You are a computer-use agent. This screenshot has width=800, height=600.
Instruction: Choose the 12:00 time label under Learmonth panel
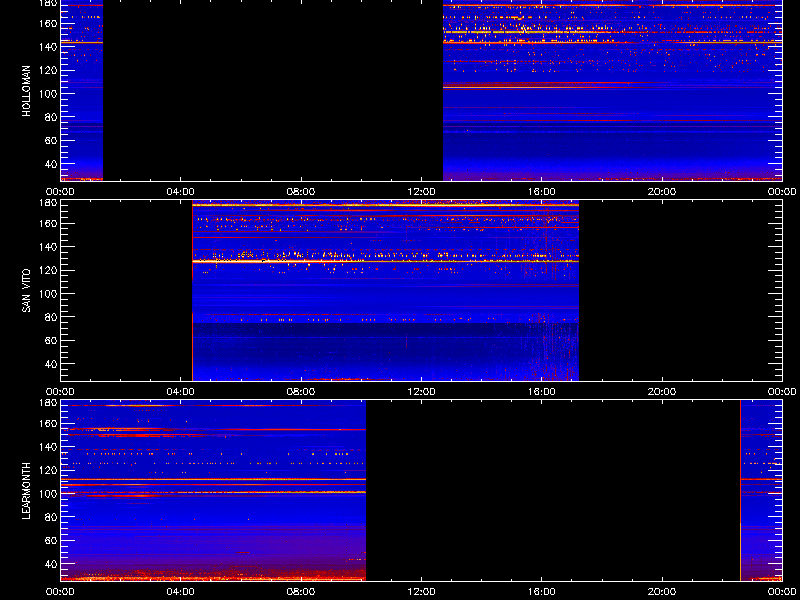point(421,592)
